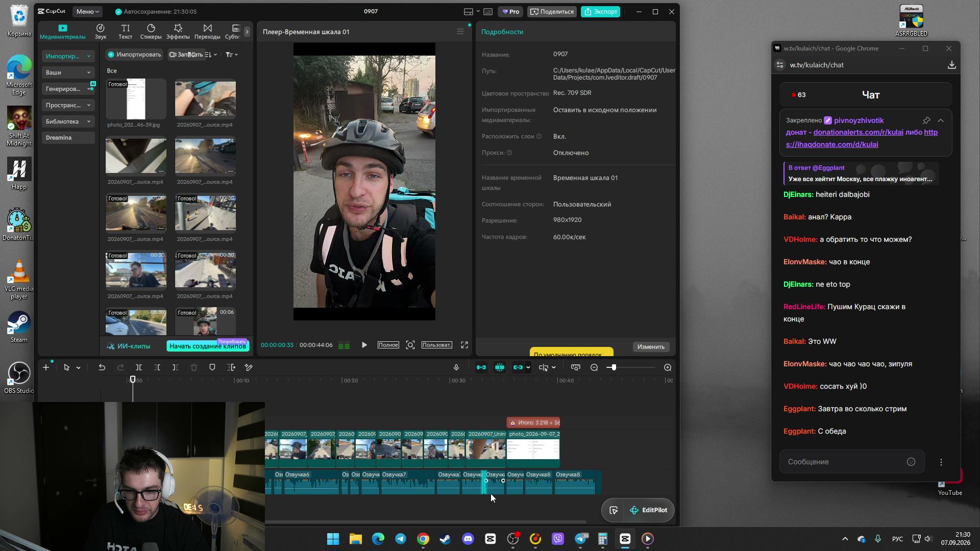Open the Звук audio tab
980x551 pixels.
coord(101,32)
